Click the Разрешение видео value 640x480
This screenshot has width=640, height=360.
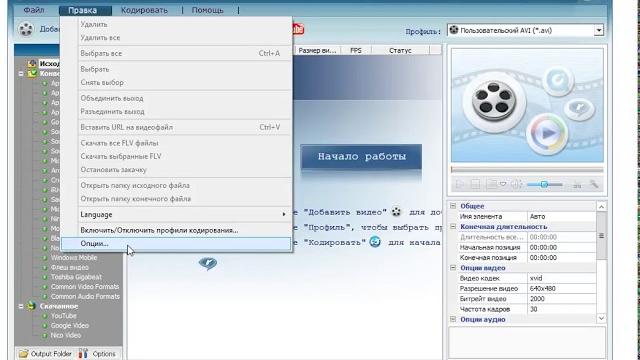561,289
